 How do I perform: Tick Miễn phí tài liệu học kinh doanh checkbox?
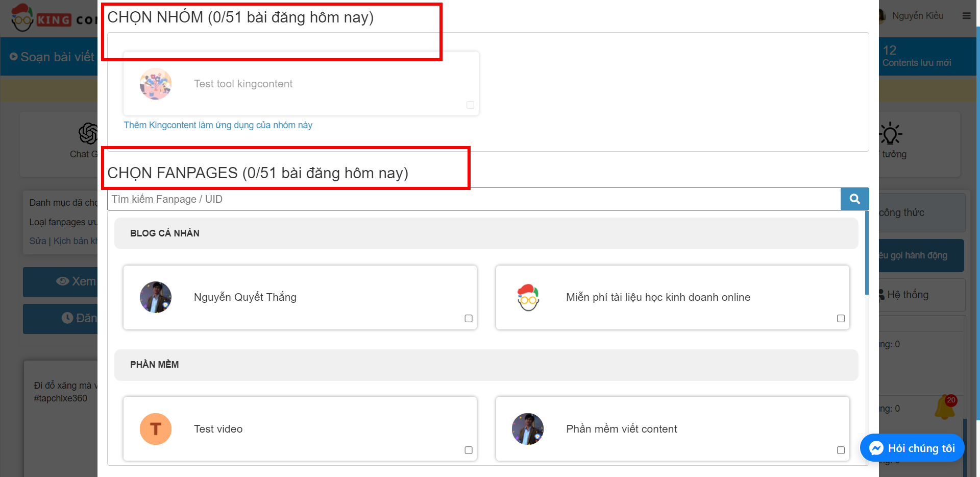[x=841, y=319]
